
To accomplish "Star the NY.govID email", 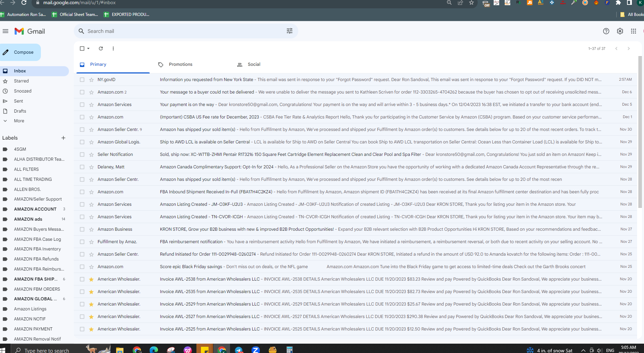I will coord(91,80).
